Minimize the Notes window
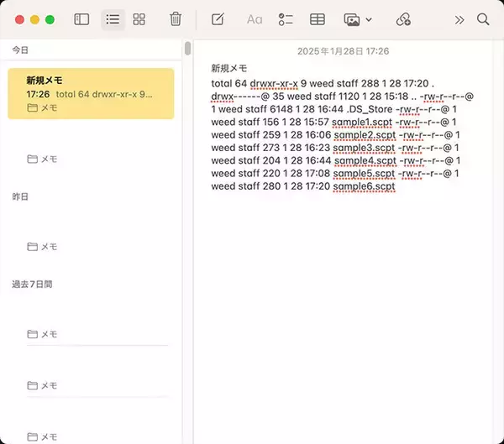This screenshot has width=504, height=444. pos(34,20)
